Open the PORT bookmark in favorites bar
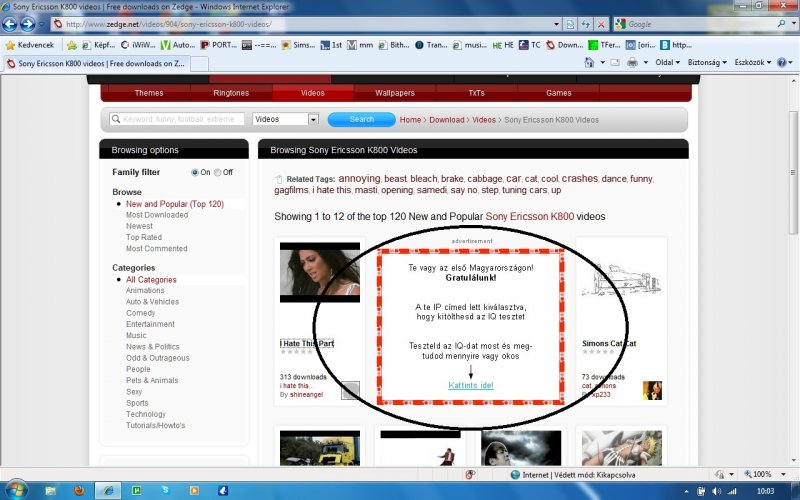The width and height of the screenshot is (800, 500). (x=218, y=45)
